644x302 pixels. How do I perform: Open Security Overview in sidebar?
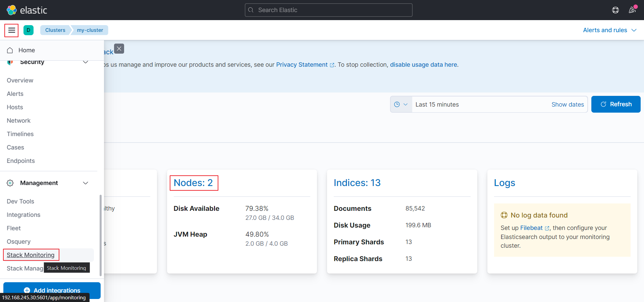click(x=20, y=80)
